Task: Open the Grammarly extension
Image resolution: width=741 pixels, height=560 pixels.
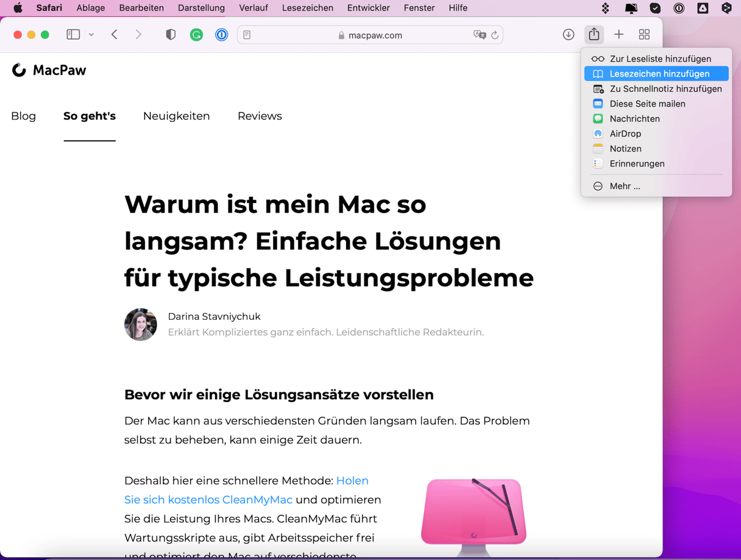Action: (x=196, y=35)
